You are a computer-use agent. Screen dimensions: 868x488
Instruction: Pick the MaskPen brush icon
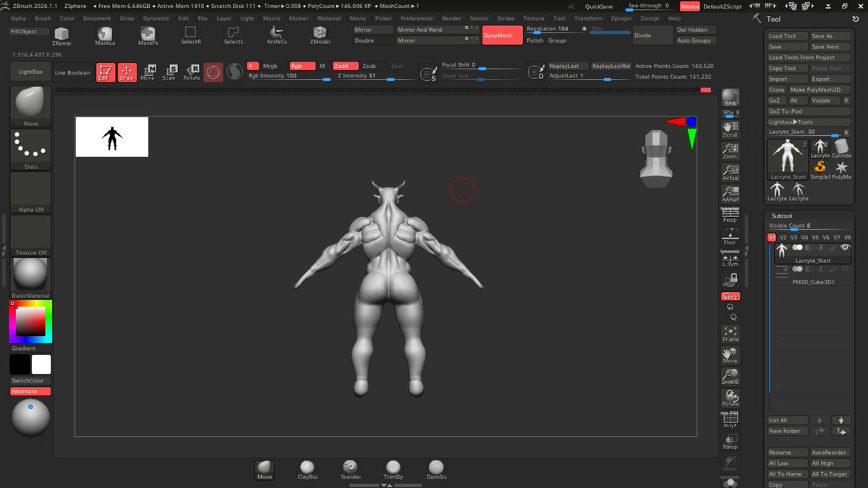(x=148, y=35)
